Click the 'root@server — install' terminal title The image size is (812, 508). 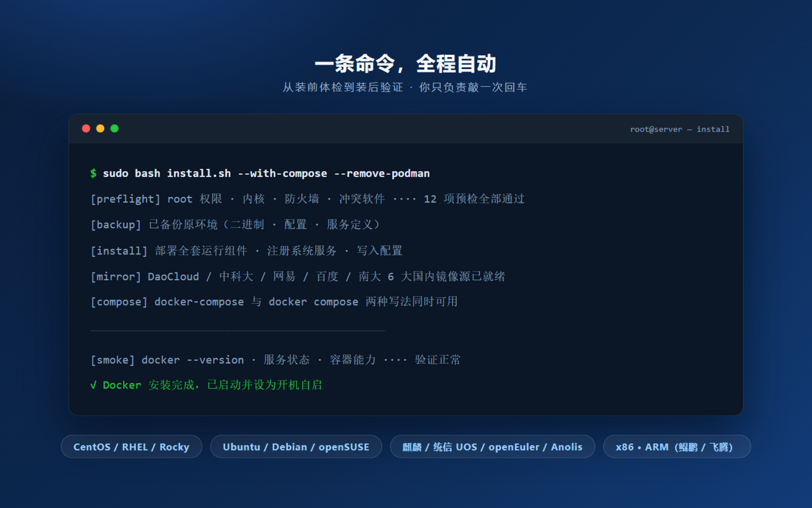pyautogui.click(x=680, y=129)
